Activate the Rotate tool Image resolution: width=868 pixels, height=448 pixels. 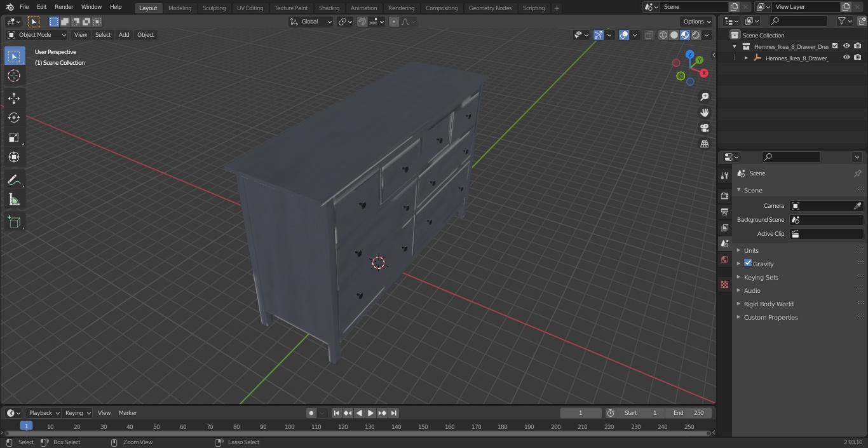click(14, 118)
